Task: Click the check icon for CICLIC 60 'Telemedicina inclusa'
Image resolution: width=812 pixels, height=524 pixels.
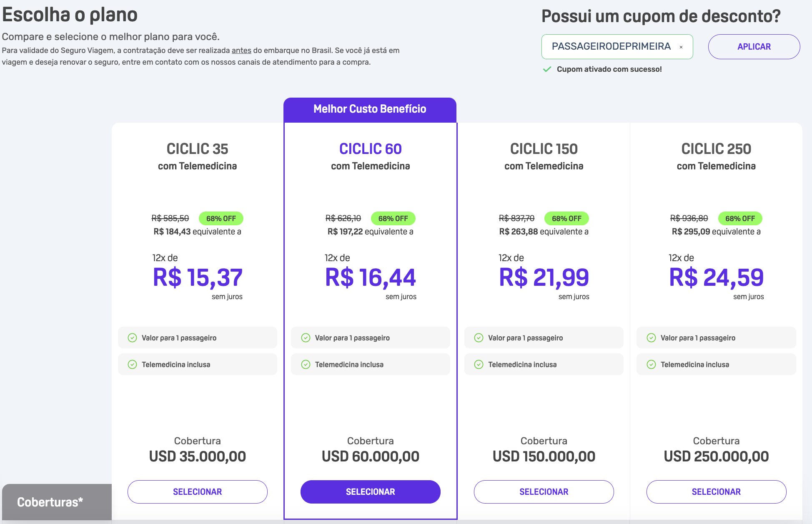Action: tap(306, 365)
